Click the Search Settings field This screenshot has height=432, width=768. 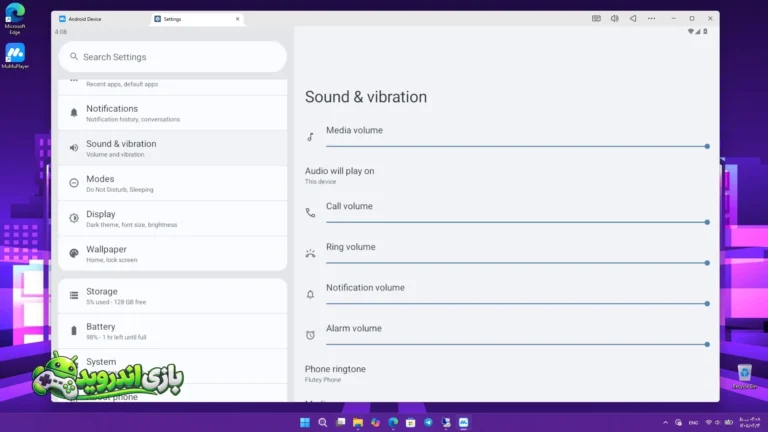click(x=172, y=57)
